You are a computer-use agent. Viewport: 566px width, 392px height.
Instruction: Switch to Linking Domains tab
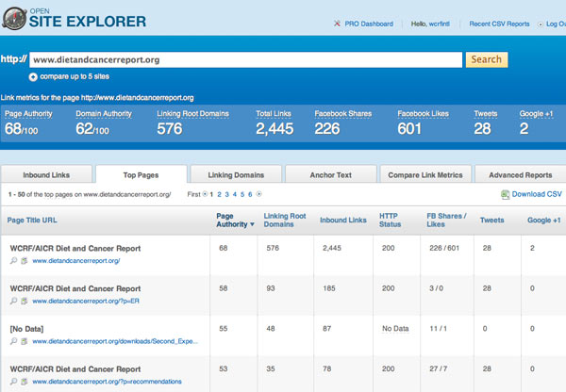click(x=236, y=175)
